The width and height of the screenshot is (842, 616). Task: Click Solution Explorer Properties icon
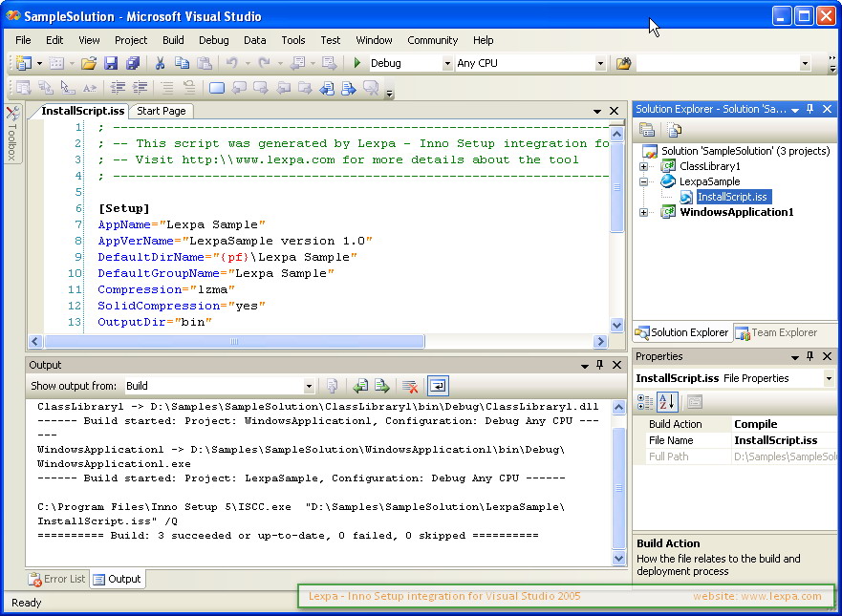pyautogui.click(x=647, y=130)
